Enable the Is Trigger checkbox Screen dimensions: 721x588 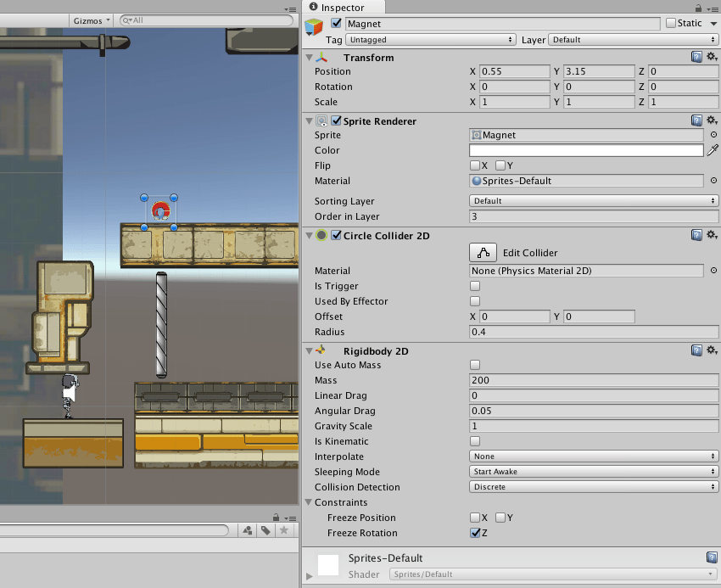point(475,287)
